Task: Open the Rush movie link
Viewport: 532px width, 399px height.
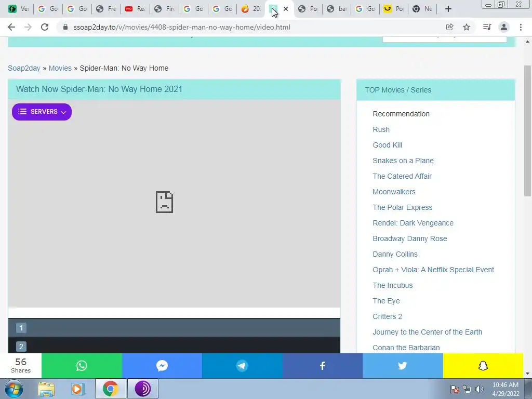Action: click(x=381, y=129)
